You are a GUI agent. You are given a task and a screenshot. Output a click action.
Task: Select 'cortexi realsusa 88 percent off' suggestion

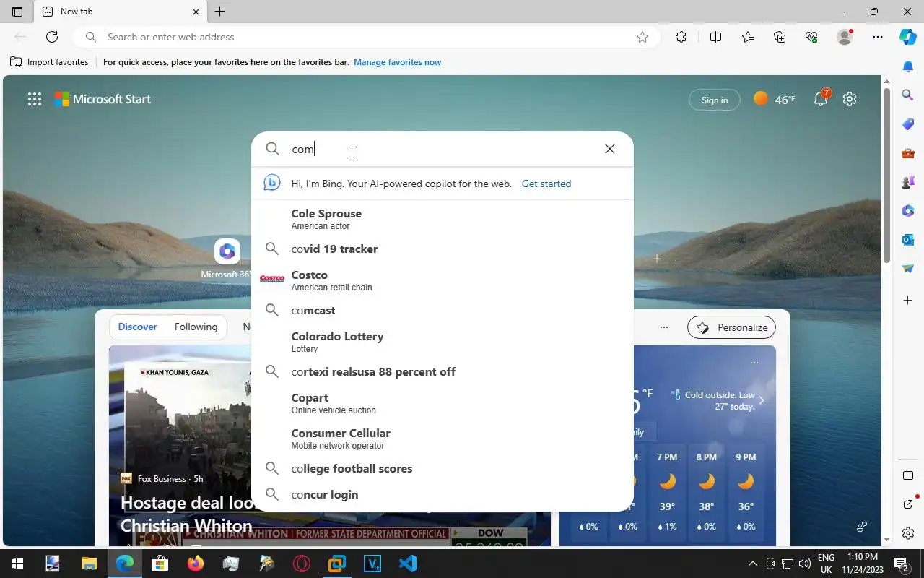pyautogui.click(x=443, y=371)
